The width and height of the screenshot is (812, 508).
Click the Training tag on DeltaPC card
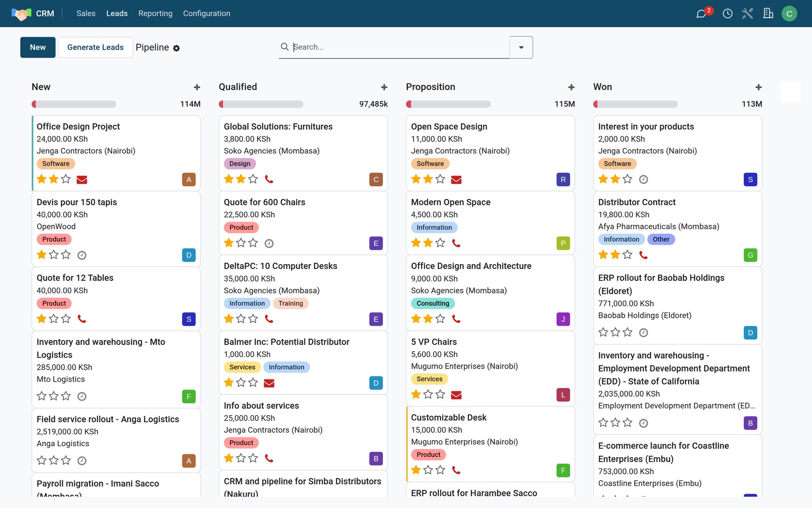pyautogui.click(x=291, y=303)
